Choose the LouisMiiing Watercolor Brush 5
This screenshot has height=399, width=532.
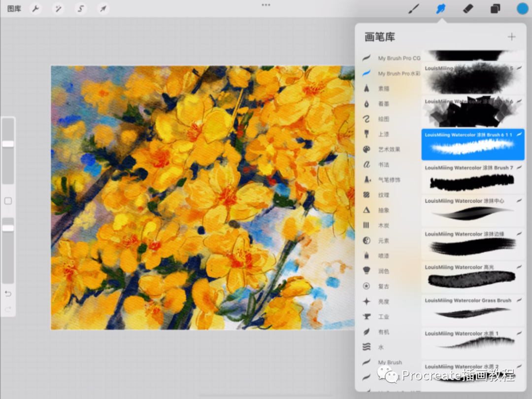(x=472, y=78)
